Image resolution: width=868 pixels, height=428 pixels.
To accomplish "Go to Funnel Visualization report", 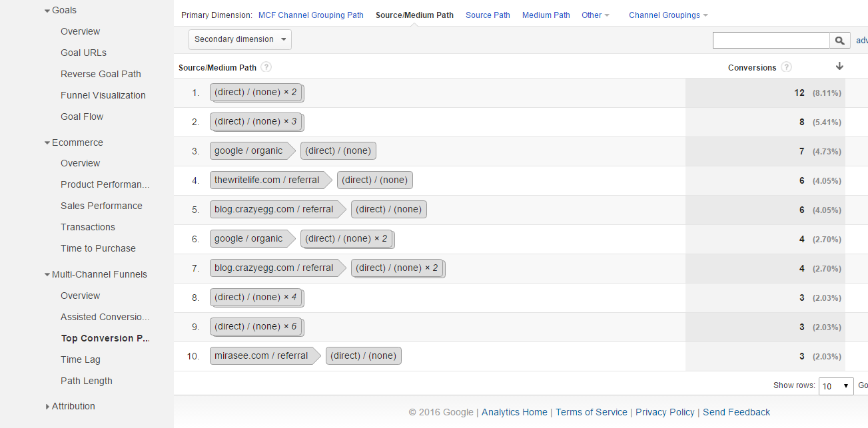I will (x=103, y=95).
